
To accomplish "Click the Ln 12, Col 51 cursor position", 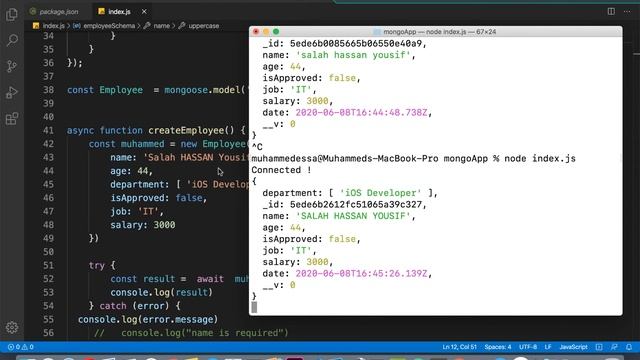I will 460,347.
